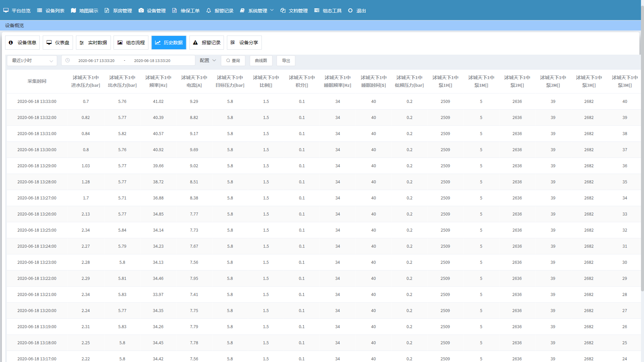Screen dimensions: 644x362
Task: Click the 组态工具 icon in the top navigation
Action: (317, 10)
